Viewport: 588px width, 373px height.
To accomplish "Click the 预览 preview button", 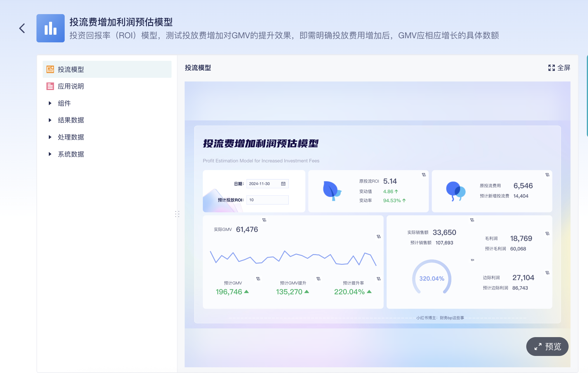I will click(547, 347).
